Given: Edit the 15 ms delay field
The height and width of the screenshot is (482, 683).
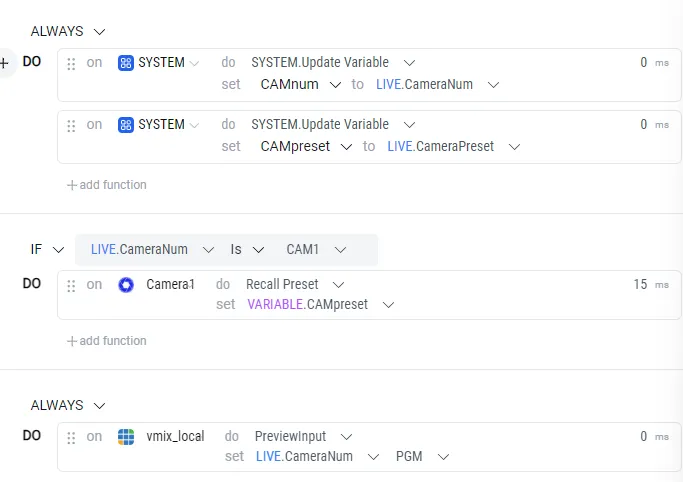Looking at the screenshot, I should (640, 284).
